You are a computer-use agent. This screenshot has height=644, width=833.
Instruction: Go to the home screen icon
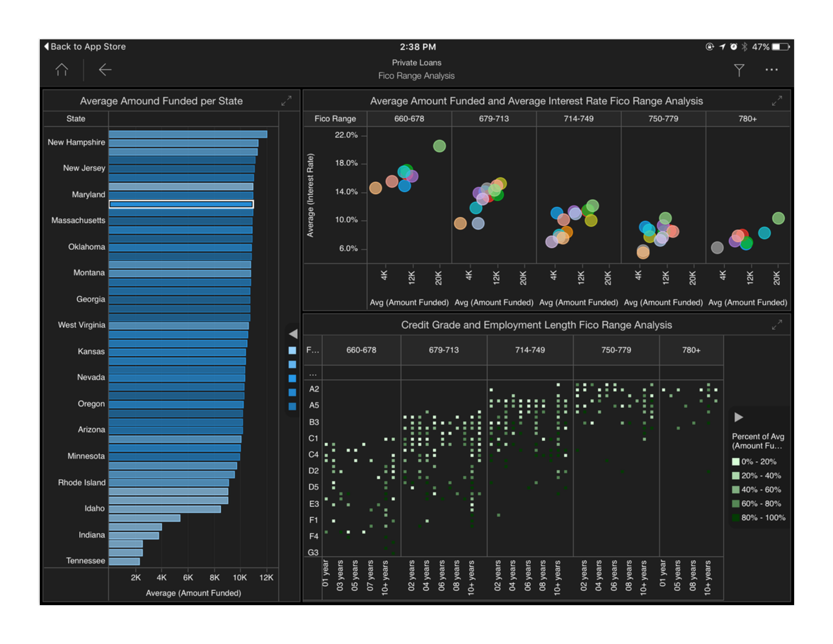click(62, 70)
